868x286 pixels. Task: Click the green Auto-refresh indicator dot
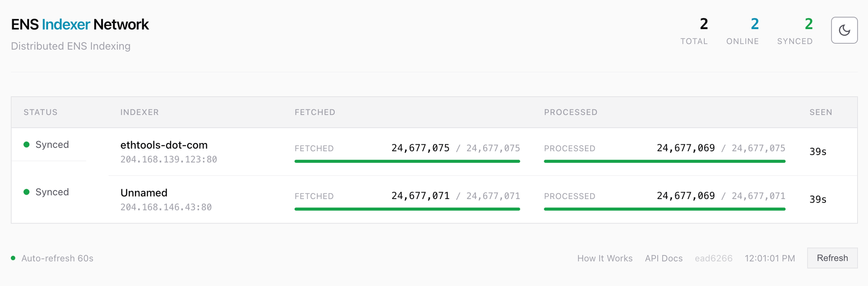(13, 258)
